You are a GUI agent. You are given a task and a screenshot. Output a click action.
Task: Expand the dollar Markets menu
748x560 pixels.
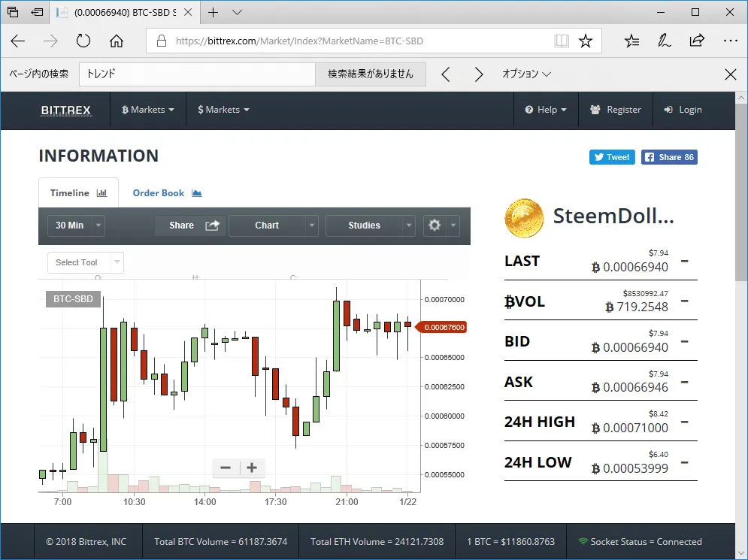(223, 110)
